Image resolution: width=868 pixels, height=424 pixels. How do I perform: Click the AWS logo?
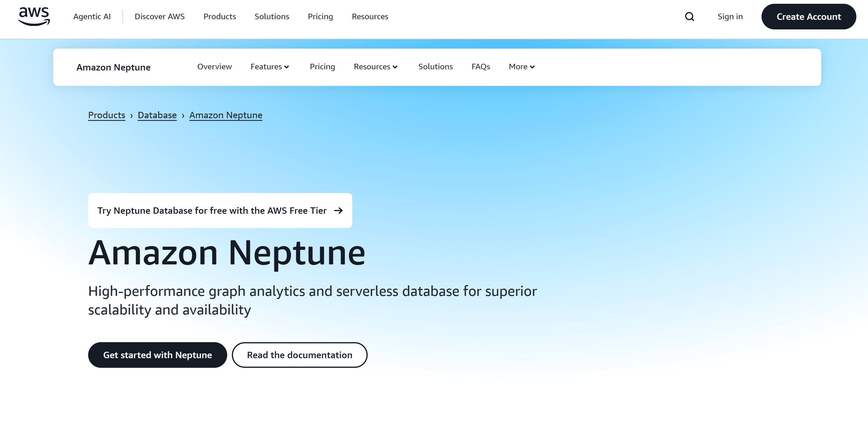34,16
